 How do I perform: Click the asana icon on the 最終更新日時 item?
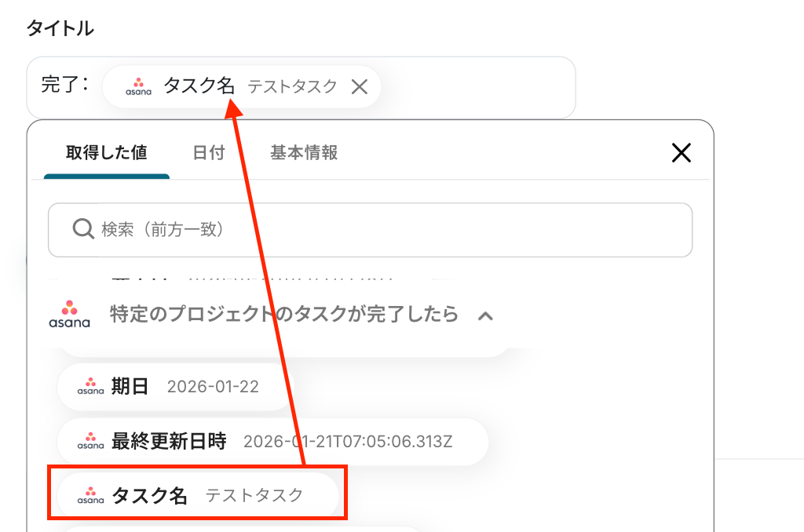(x=90, y=442)
